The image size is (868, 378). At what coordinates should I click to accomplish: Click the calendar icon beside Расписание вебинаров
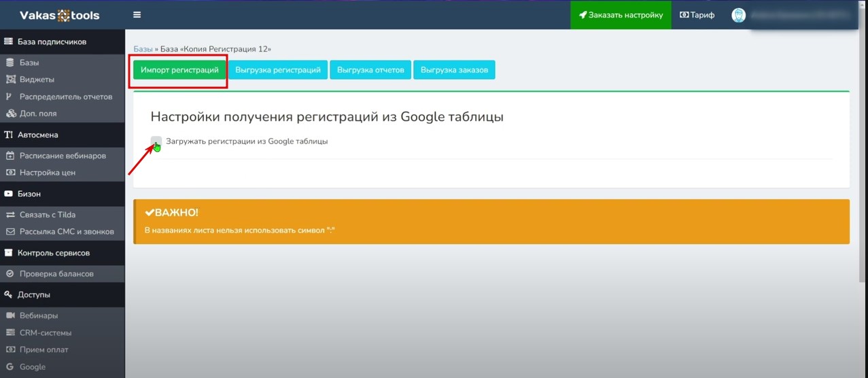10,156
